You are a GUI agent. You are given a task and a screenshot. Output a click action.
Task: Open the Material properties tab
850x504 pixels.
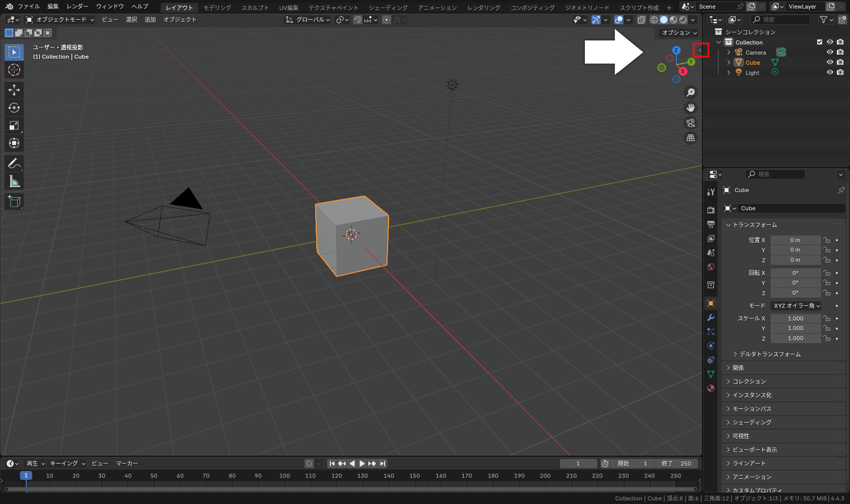pos(711,388)
